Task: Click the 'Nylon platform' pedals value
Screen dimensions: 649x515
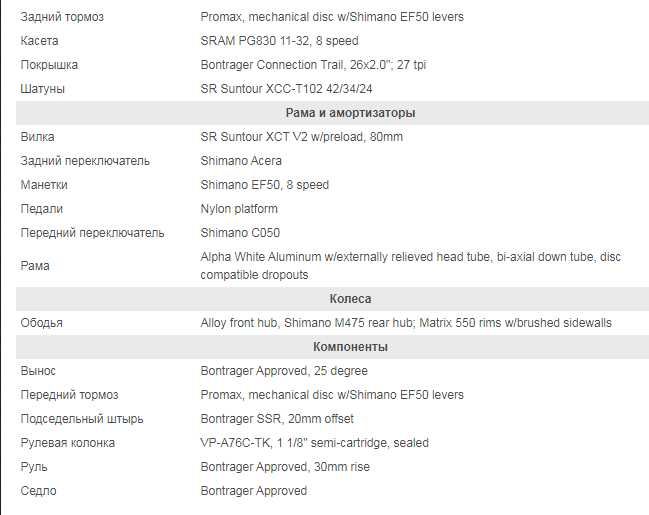Action: tap(239, 209)
